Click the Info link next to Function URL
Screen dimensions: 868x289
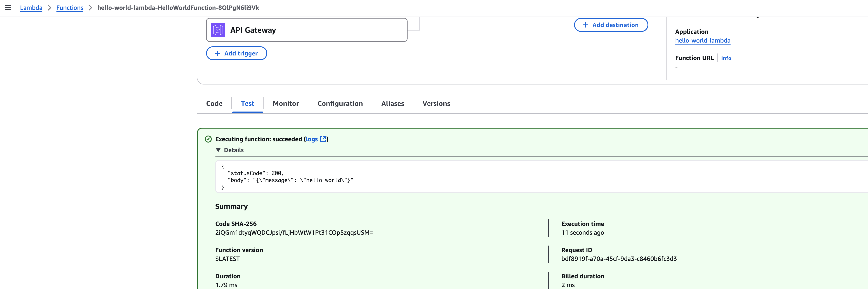(726, 58)
